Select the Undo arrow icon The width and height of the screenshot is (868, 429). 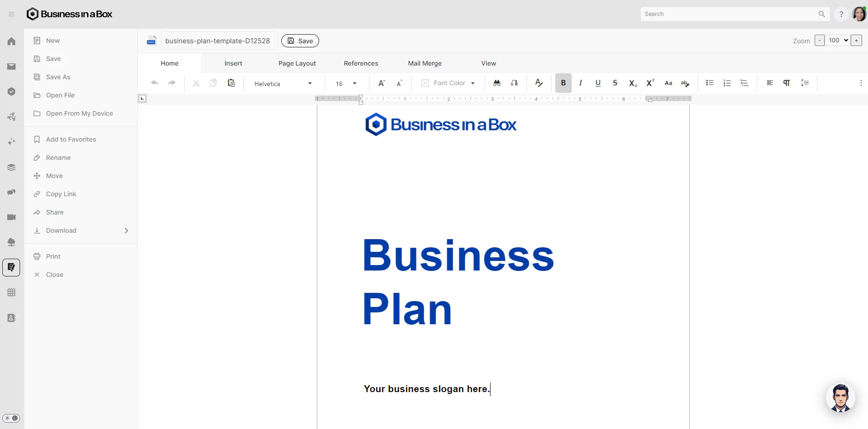pos(154,83)
